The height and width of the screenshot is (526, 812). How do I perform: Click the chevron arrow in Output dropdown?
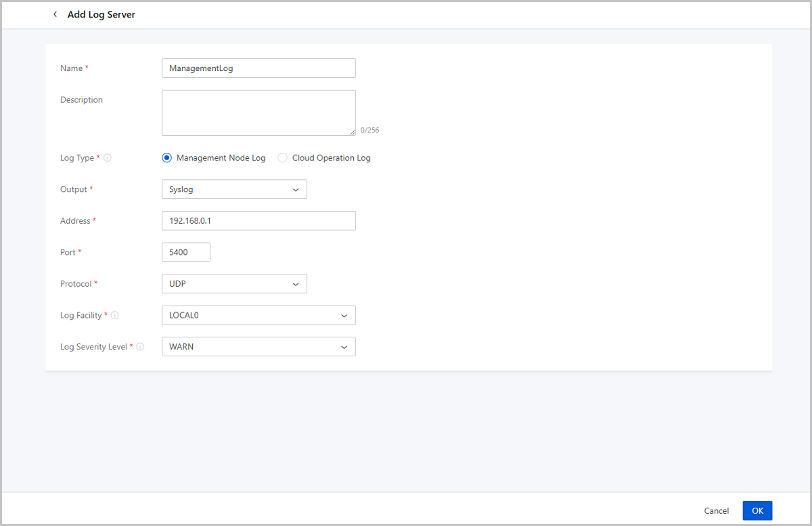tap(296, 190)
